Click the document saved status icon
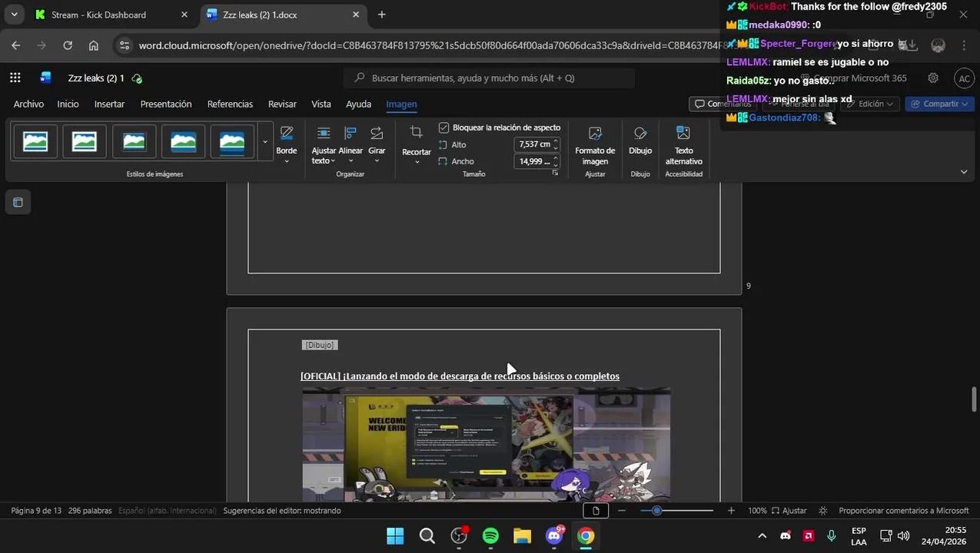 tap(137, 78)
